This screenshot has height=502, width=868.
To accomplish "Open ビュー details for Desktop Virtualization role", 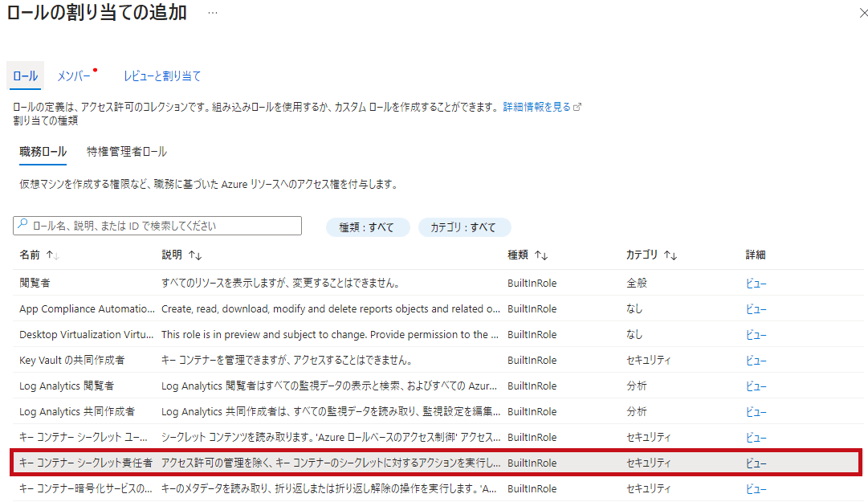I will click(x=756, y=335).
